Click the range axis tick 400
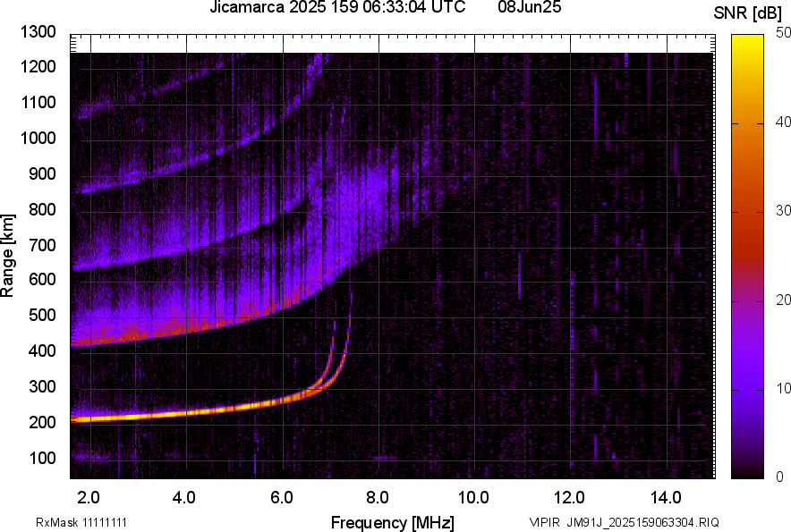Image resolution: width=791 pixels, height=532 pixels. click(42, 350)
